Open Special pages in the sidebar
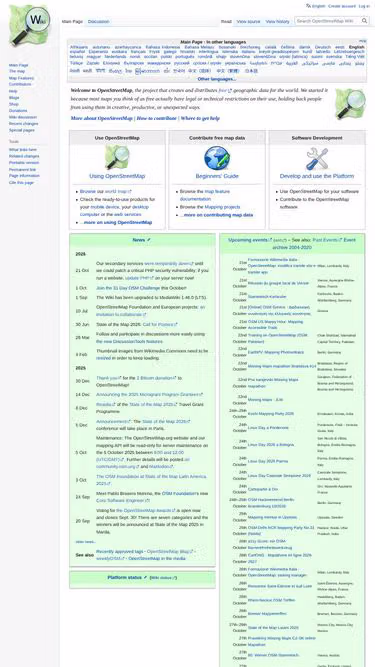Viewport: 375px width, 667px height. click(22, 130)
